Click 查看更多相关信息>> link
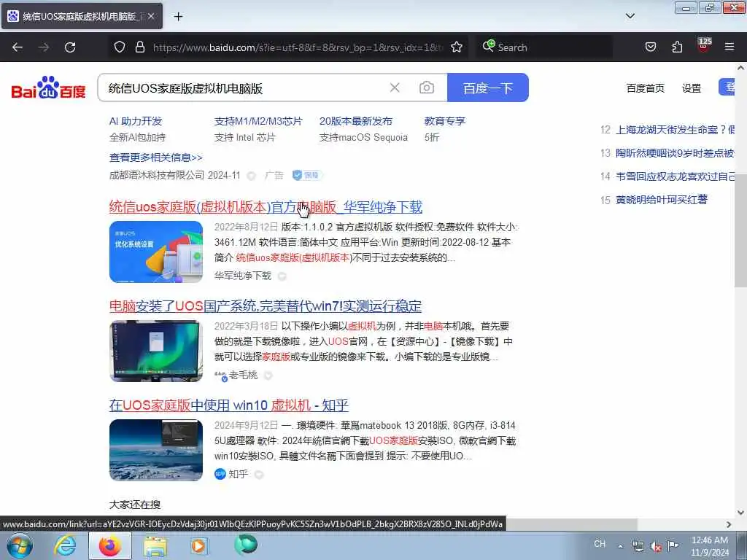Screen dimensions: 747x560 tap(156, 157)
